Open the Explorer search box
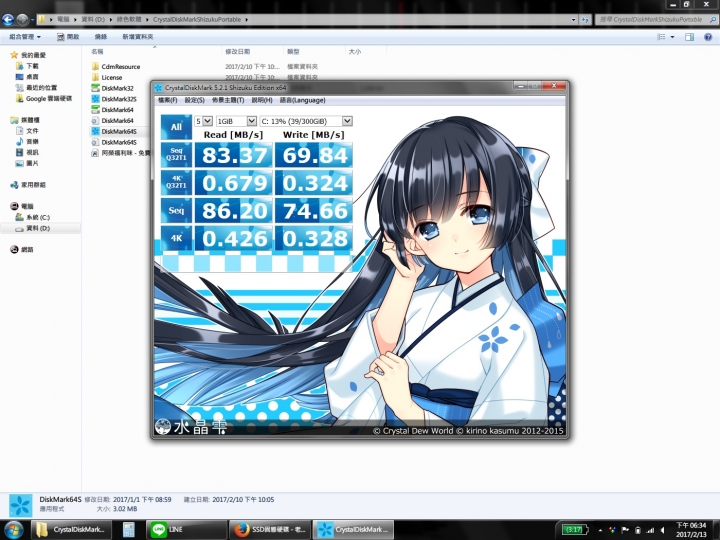The image size is (720, 540). 656,20
